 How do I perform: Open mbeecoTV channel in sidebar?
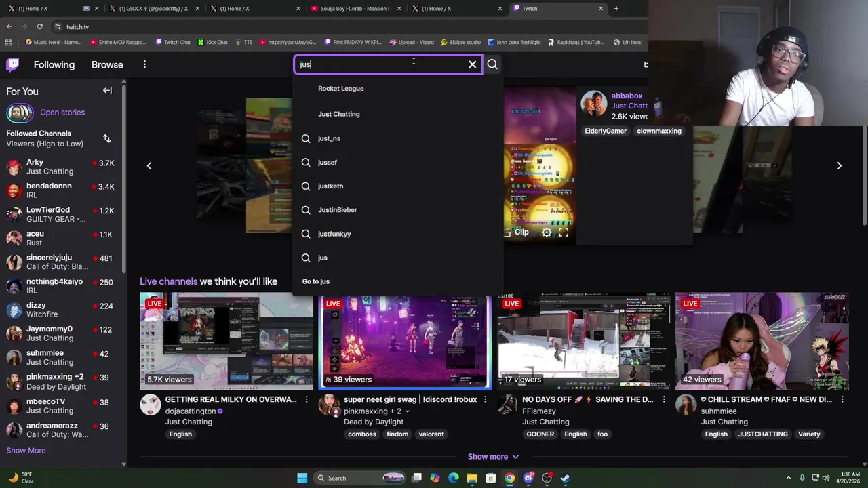click(x=61, y=405)
